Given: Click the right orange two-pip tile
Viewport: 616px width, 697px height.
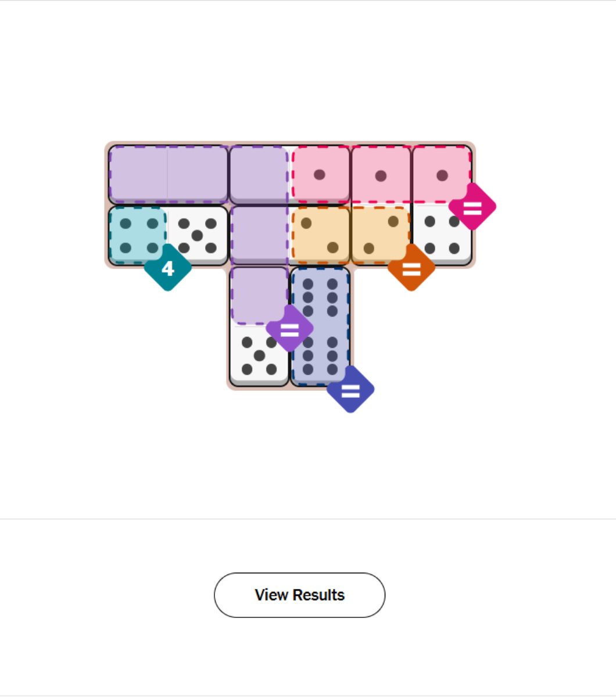Looking at the screenshot, I should click(x=381, y=235).
